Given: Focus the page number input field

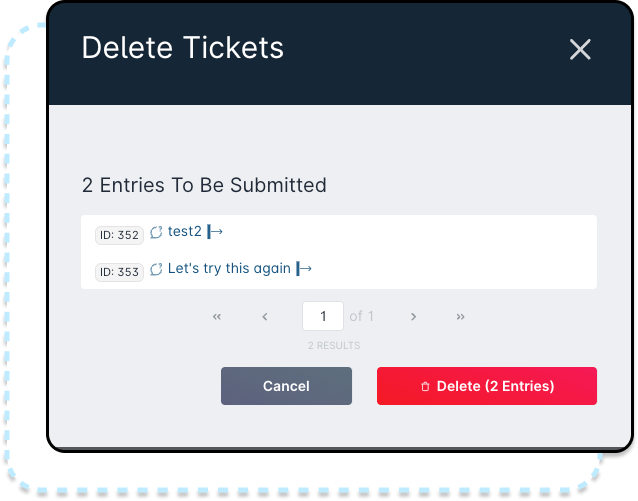Looking at the screenshot, I should click(323, 316).
